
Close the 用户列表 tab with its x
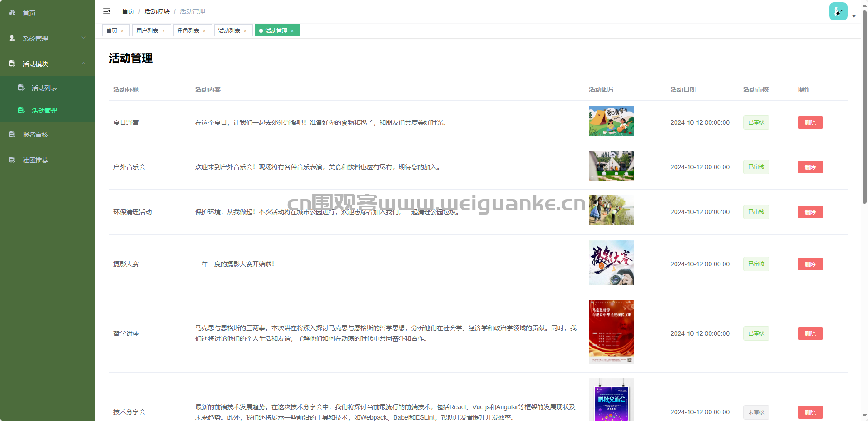pyautogui.click(x=163, y=31)
